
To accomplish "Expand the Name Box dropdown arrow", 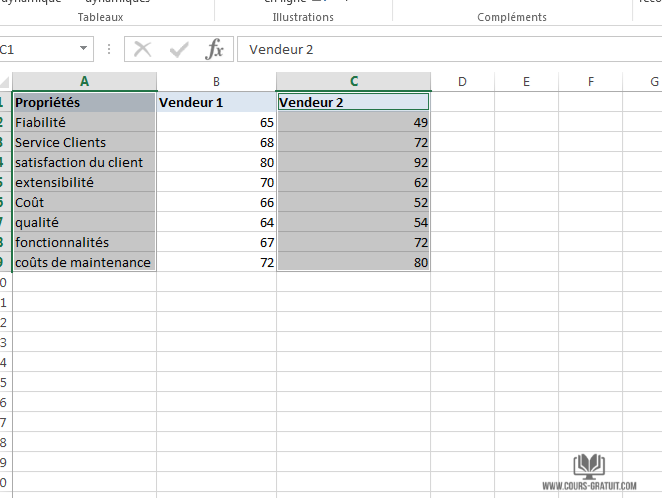I will (x=82, y=50).
